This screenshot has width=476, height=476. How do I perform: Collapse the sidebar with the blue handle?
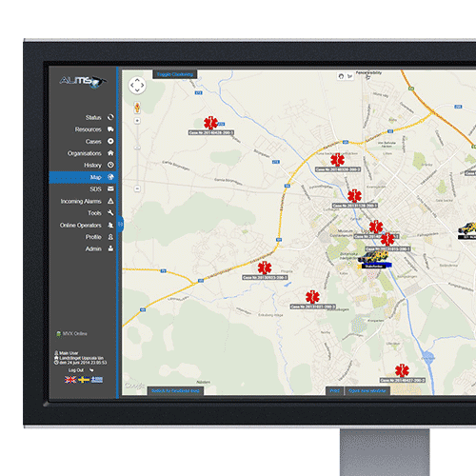[120, 224]
